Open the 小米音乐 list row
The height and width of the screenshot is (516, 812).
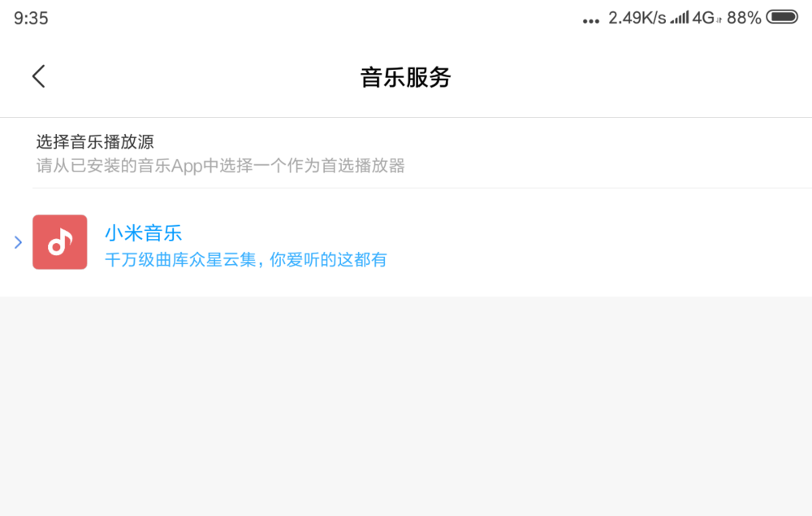(x=406, y=242)
